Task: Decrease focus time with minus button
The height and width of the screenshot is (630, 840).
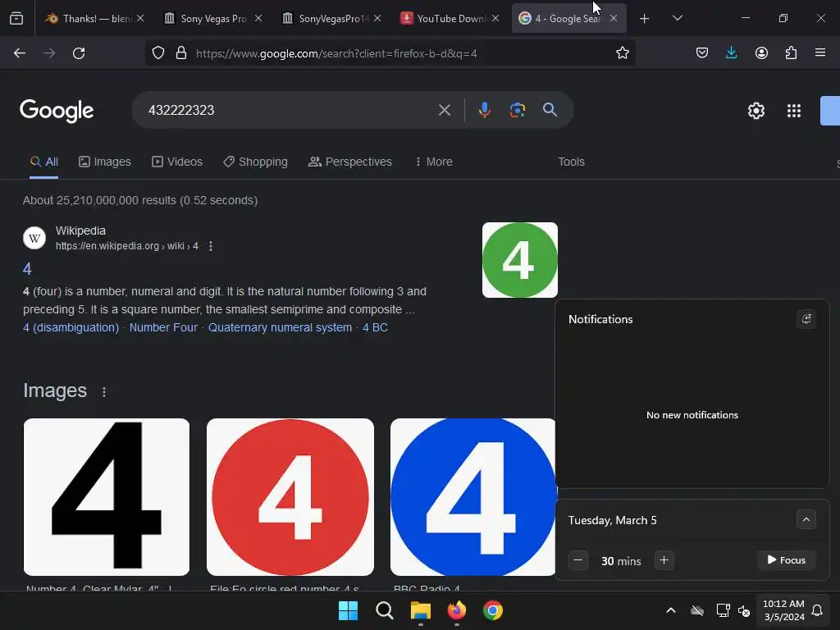Action: pyautogui.click(x=578, y=560)
